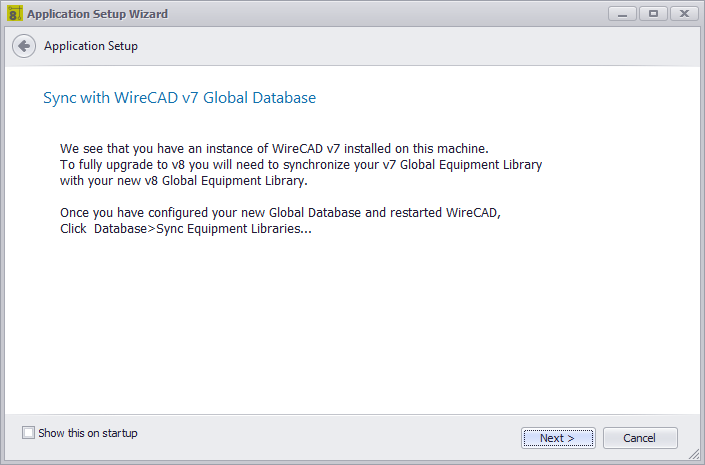
Task: Click the gray footer between checkbox and Next
Action: pyautogui.click(x=328, y=438)
